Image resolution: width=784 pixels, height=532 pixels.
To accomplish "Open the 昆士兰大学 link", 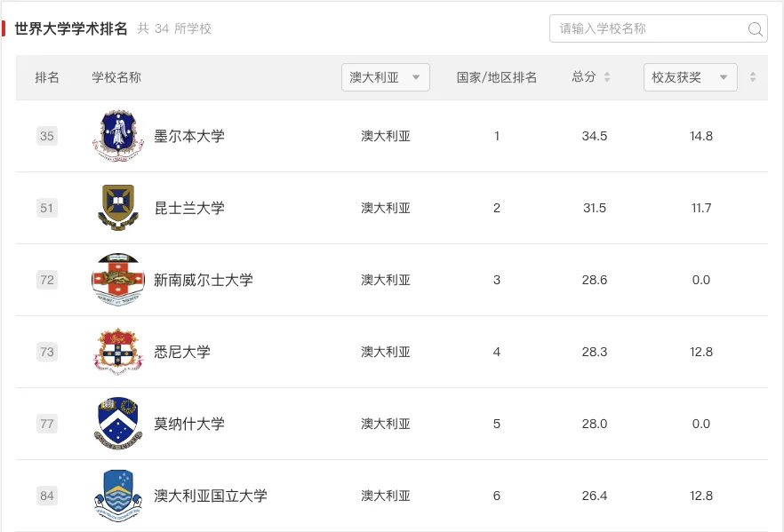I will tap(189, 208).
